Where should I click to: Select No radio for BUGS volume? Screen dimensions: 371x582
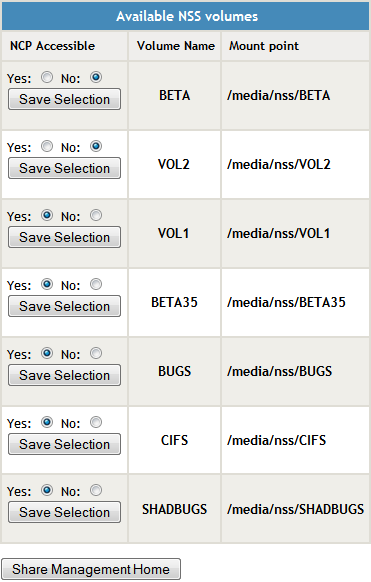pos(96,353)
